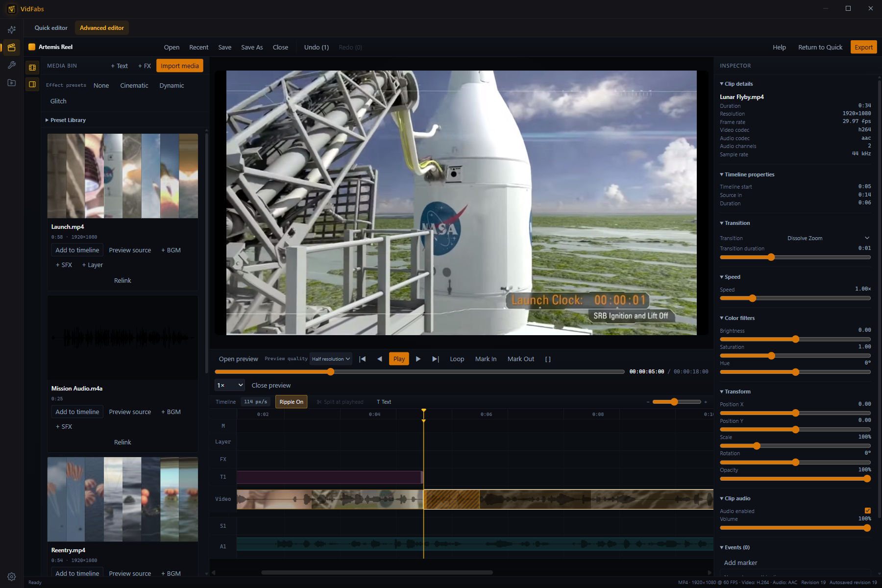Click Add marker in Events
The width and height of the screenshot is (882, 588).
740,563
